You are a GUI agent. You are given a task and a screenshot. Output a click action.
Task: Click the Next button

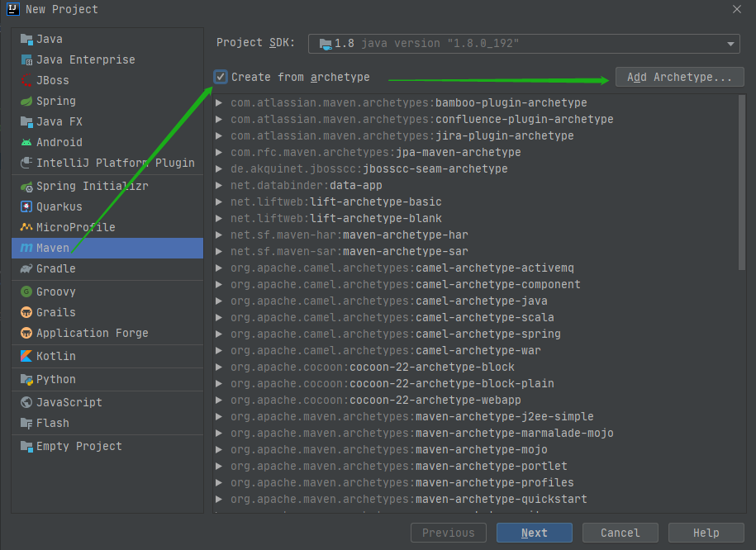pyautogui.click(x=535, y=533)
